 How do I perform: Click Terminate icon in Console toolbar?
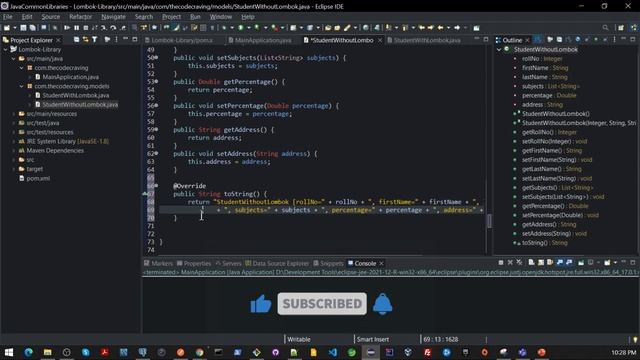[x=501, y=262]
